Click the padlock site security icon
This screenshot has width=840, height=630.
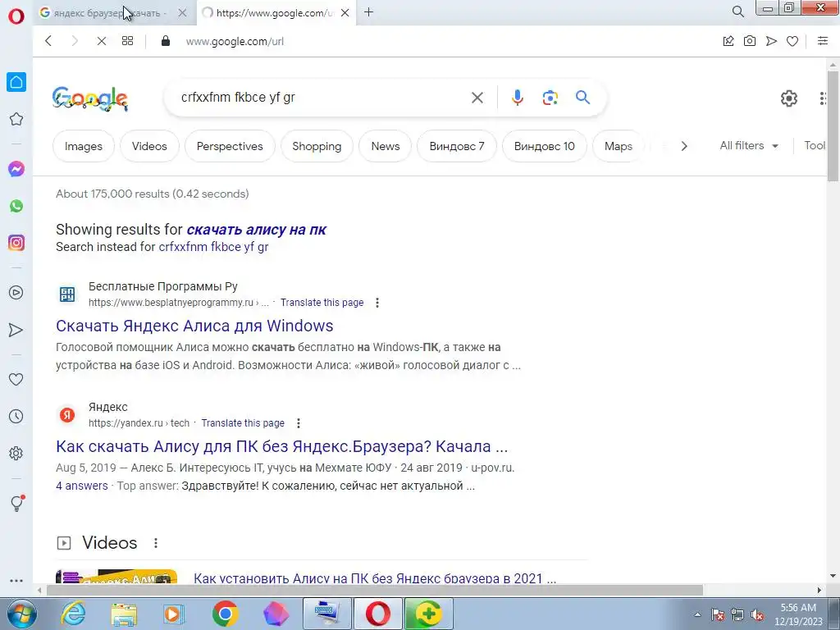pyautogui.click(x=166, y=41)
